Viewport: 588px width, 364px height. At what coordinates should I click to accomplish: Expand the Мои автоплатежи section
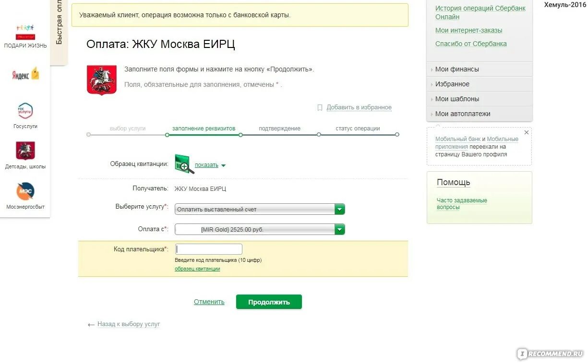pyautogui.click(x=480, y=114)
